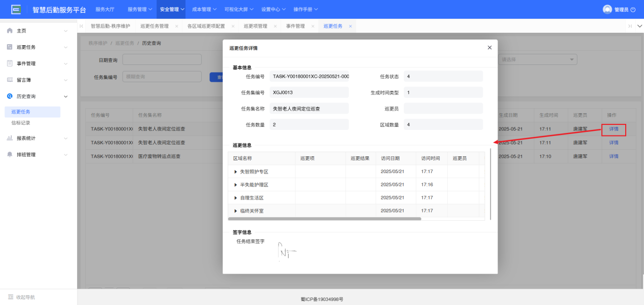
Task: Expand the 主页 sidebar menu chevron
Action: (66, 31)
